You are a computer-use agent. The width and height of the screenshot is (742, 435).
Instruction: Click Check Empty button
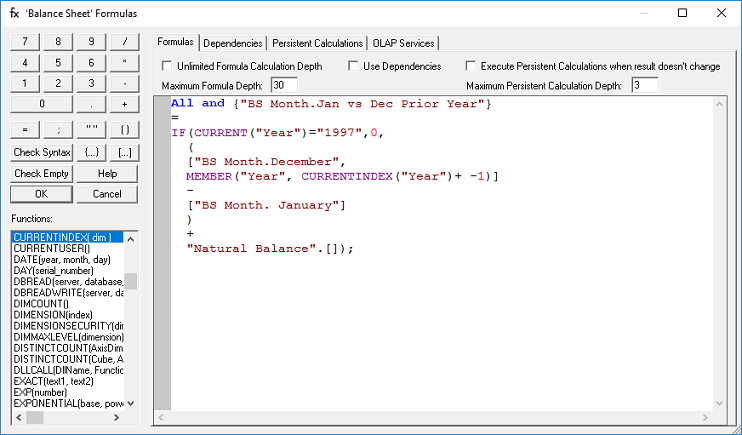(42, 173)
